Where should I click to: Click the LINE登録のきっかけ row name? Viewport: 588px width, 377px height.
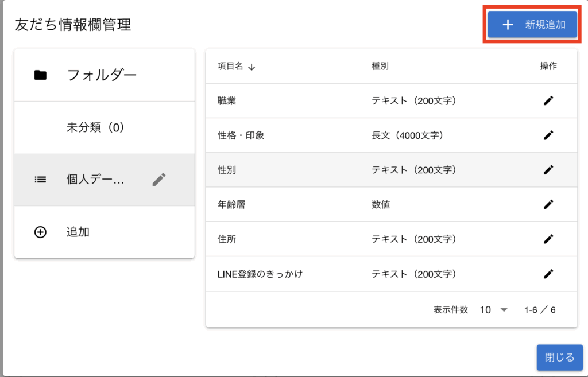coord(260,274)
